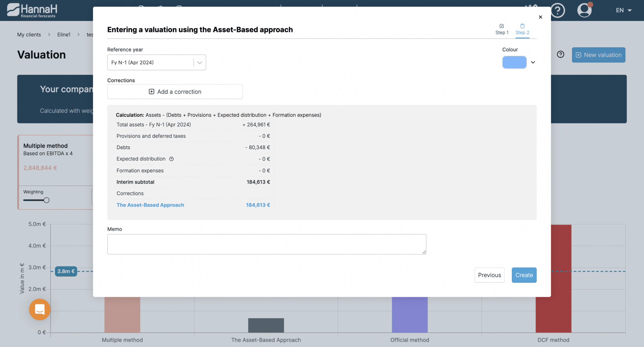The image size is (644, 347).
Task: Click the Step 2 clipboard icon
Action: click(522, 26)
